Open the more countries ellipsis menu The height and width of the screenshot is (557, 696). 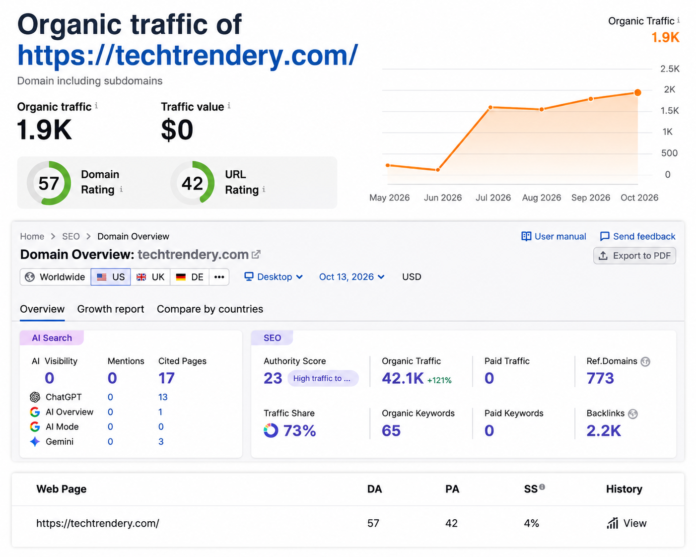(219, 277)
